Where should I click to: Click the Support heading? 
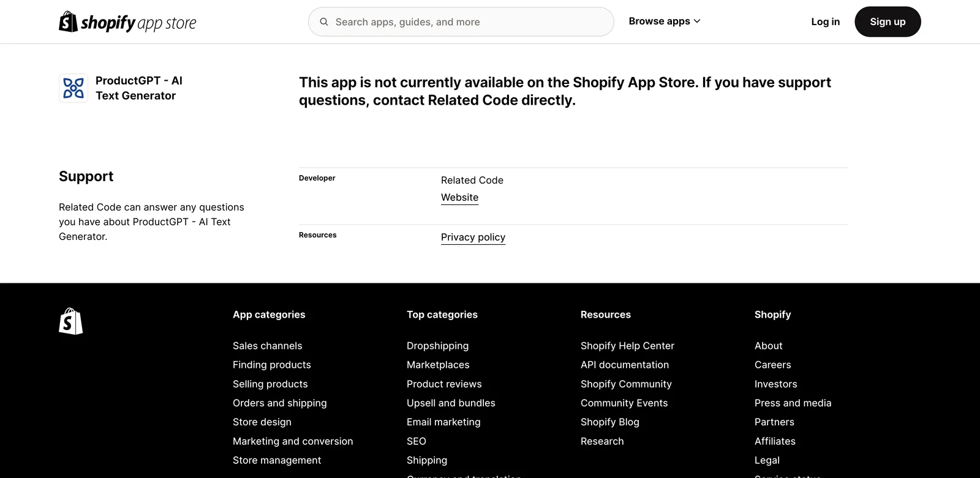pos(86,176)
